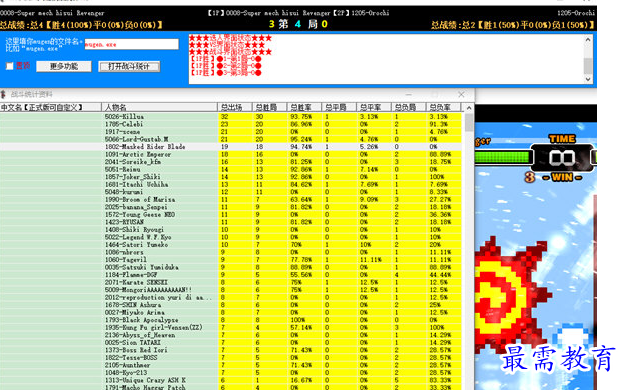Minimize the 战斗统计资料 window
Image resolution: width=624 pixels, height=390 pixels.
(x=409, y=94)
